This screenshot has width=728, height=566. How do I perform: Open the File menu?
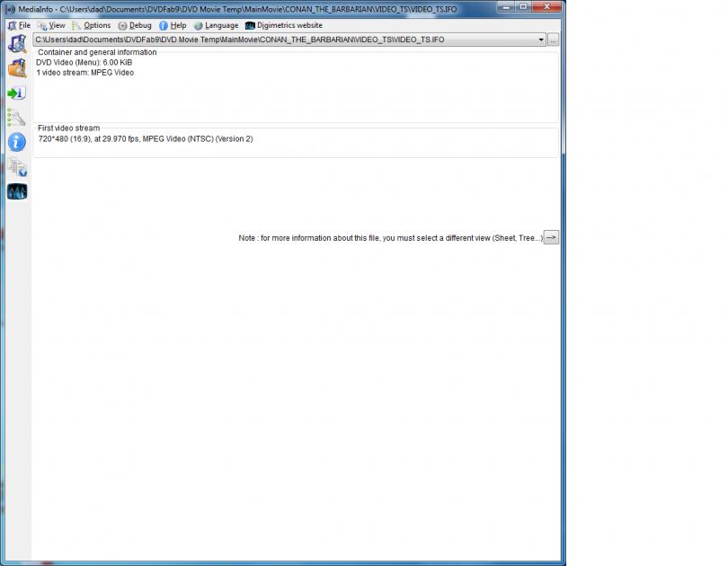20,25
